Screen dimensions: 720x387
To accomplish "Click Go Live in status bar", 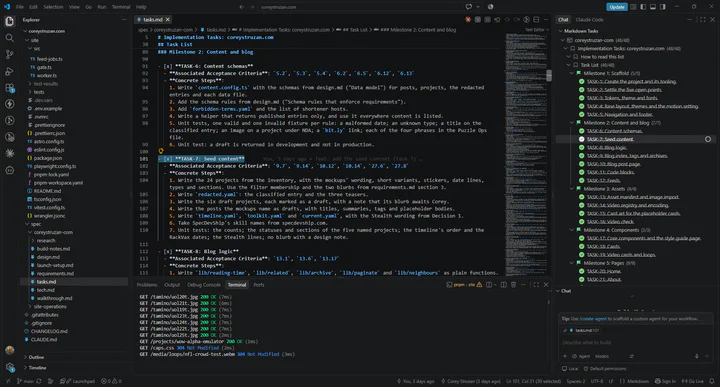I will pyautogui.click(x=692, y=381).
